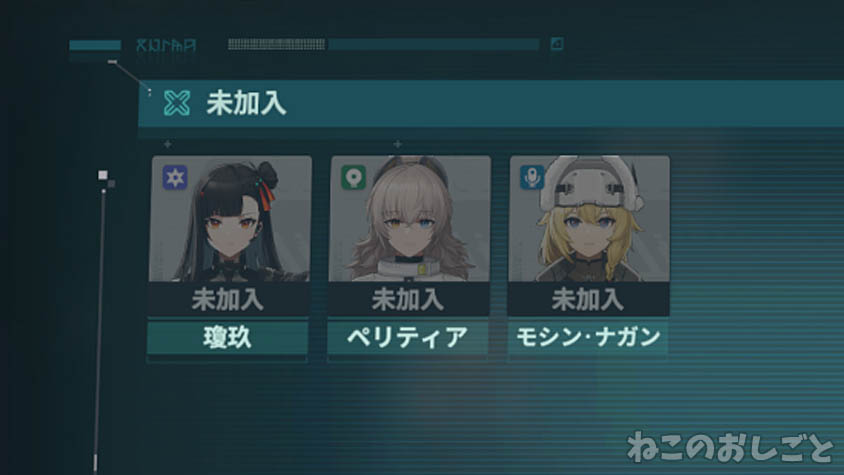The image size is (844, 475).
Task: Select the green pin class icon on ペリティア
Action: 354,177
